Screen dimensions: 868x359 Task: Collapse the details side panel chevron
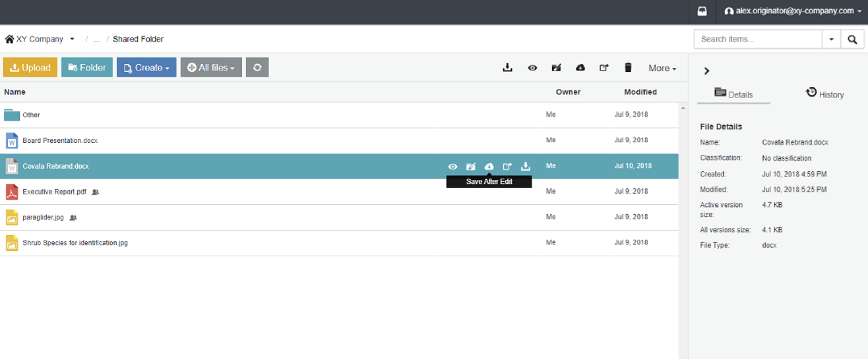pos(706,71)
